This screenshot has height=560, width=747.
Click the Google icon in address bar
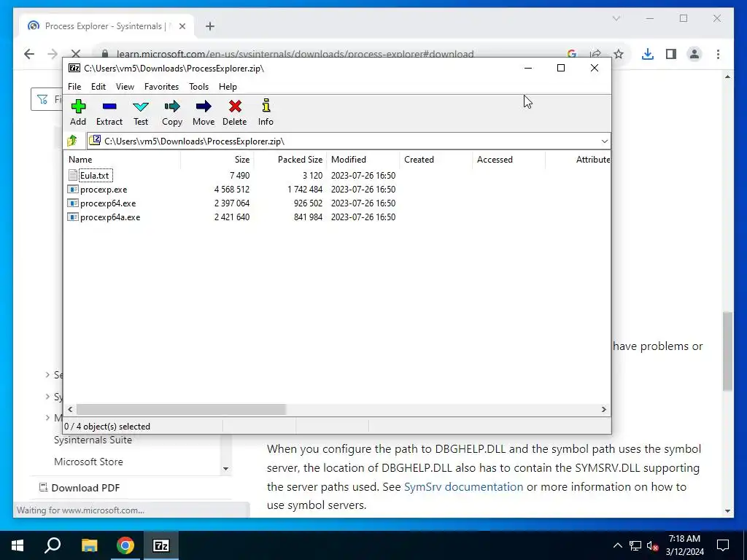pyautogui.click(x=572, y=54)
